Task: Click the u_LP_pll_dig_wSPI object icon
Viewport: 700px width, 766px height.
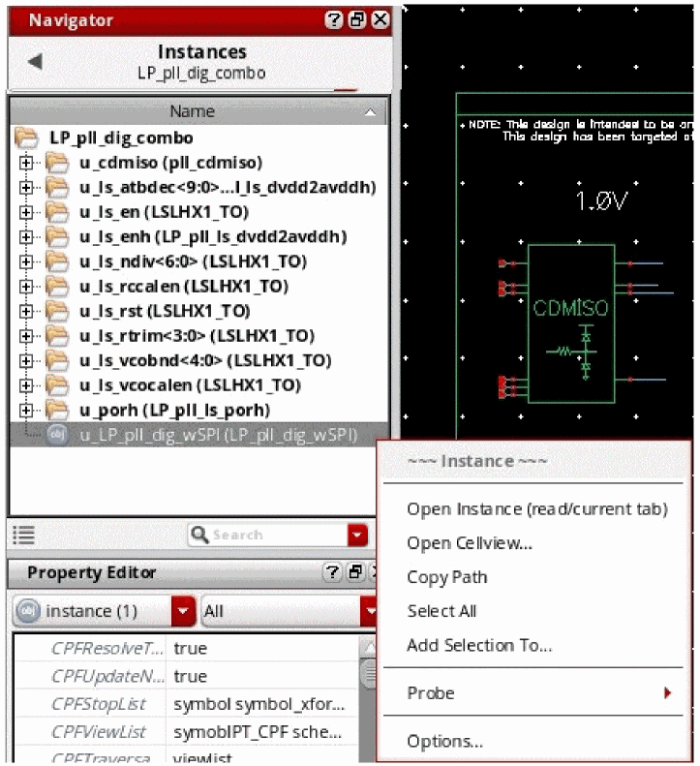Action: [57, 435]
